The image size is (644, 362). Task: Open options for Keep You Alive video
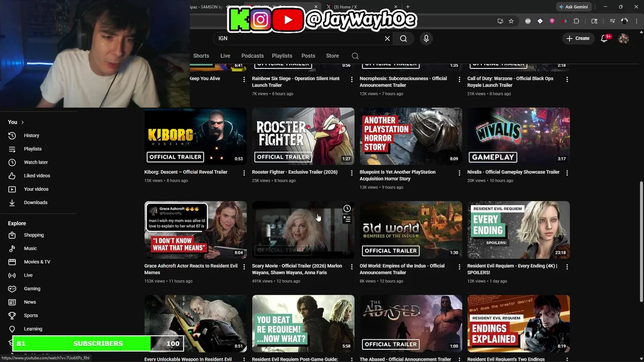click(244, 79)
